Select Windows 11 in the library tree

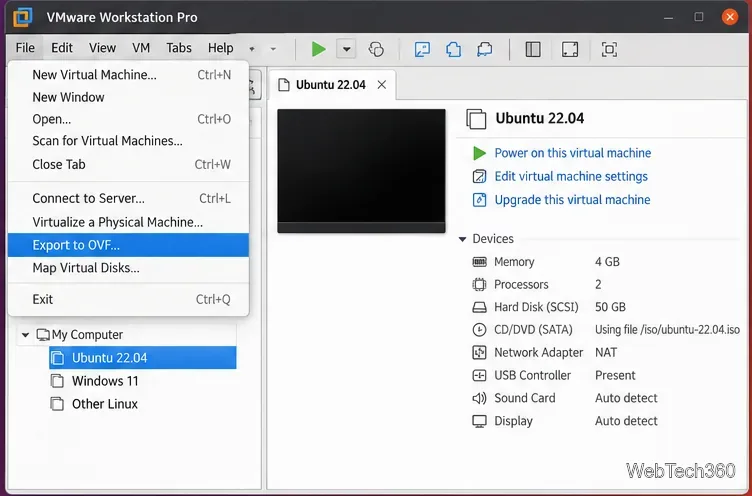[105, 381]
